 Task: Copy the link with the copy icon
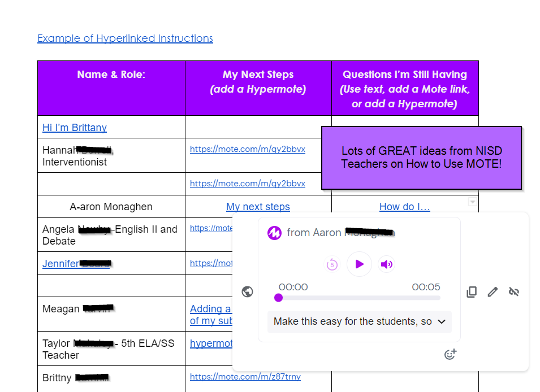click(x=472, y=292)
